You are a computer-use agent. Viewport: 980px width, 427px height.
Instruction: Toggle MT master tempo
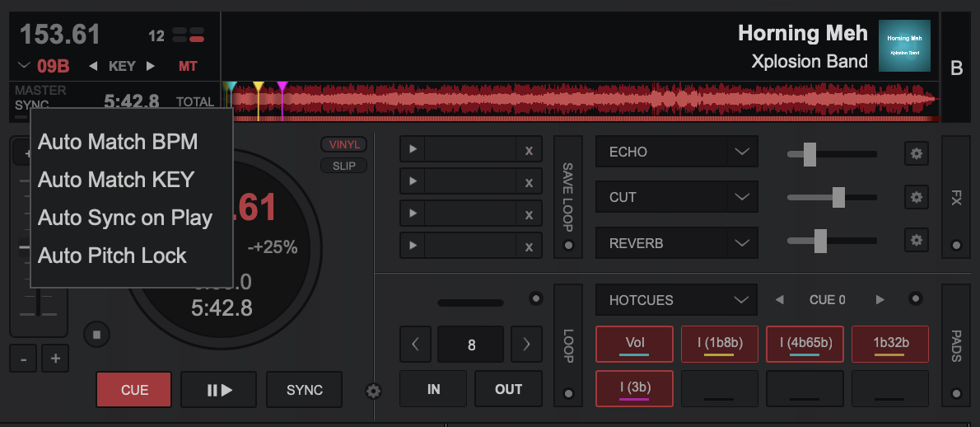tap(188, 66)
